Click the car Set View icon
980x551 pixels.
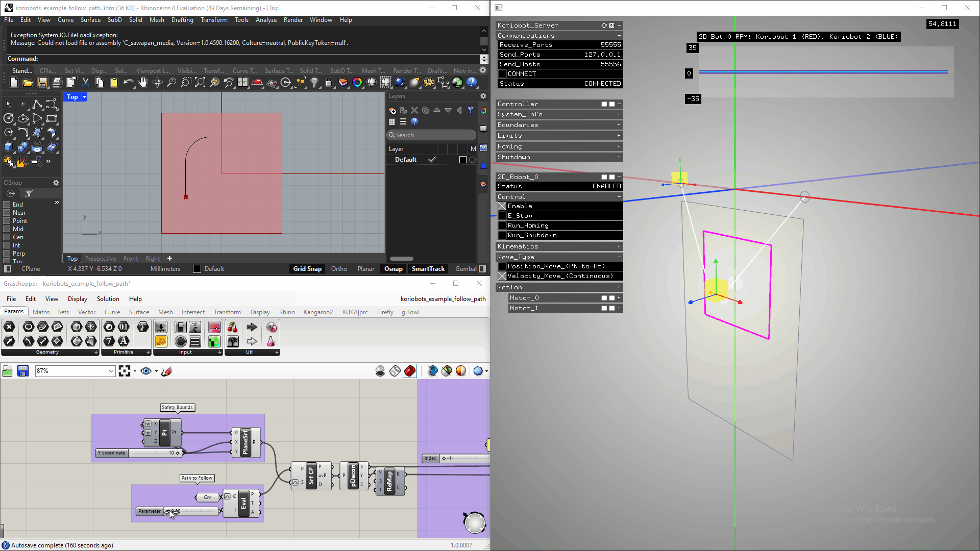coord(257,82)
